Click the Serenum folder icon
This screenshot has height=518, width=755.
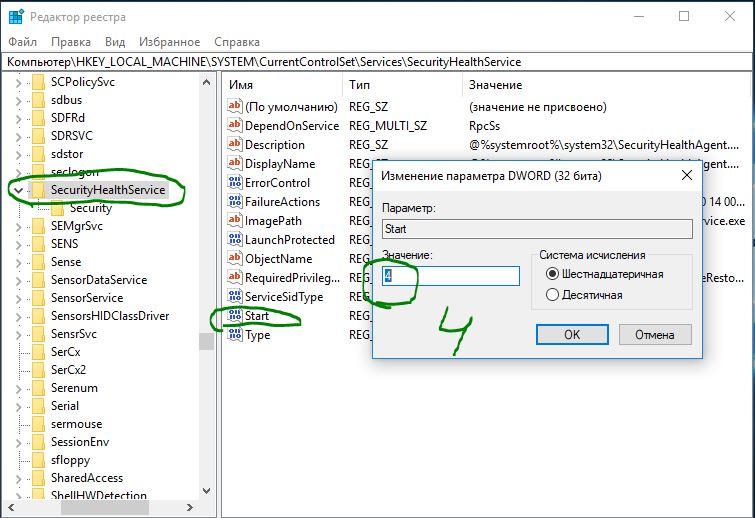39,388
